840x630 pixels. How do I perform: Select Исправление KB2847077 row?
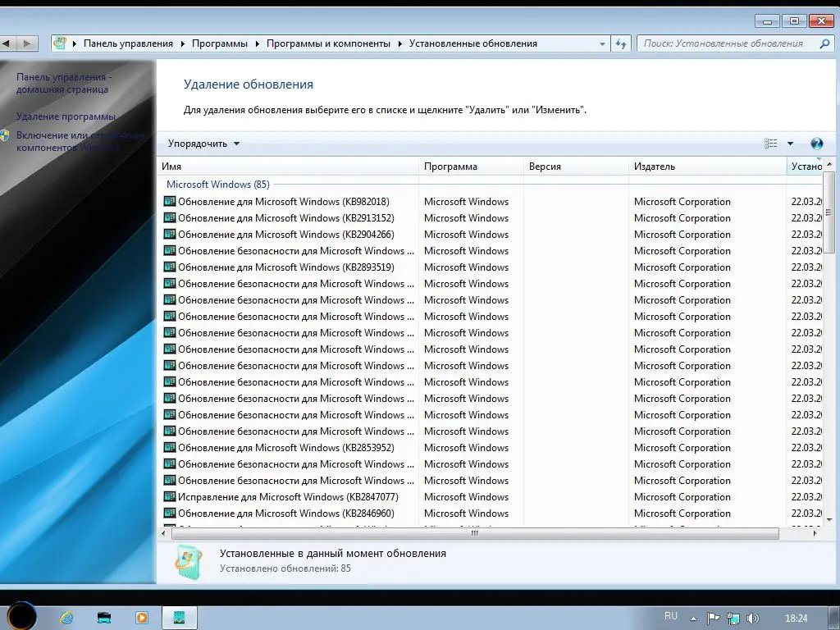(x=491, y=496)
